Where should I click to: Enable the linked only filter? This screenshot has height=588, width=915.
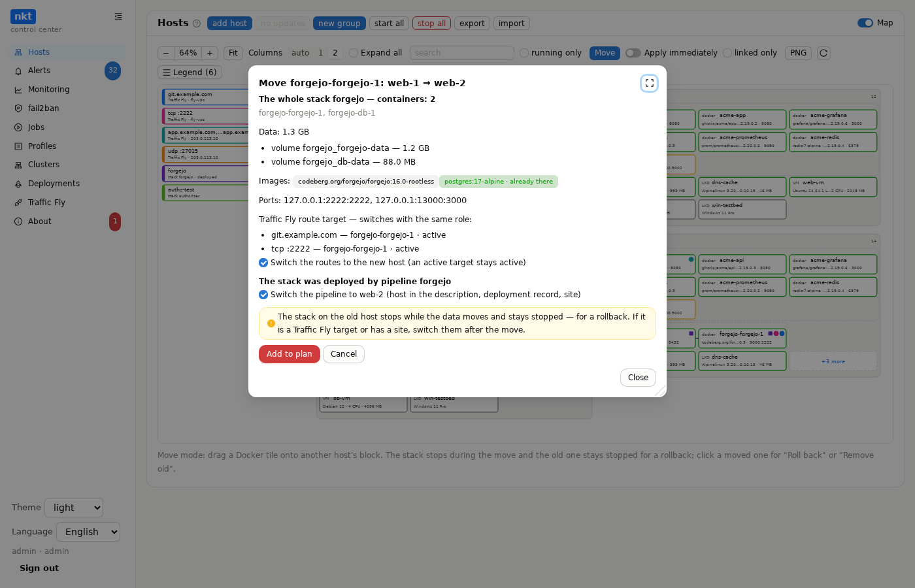tap(727, 53)
